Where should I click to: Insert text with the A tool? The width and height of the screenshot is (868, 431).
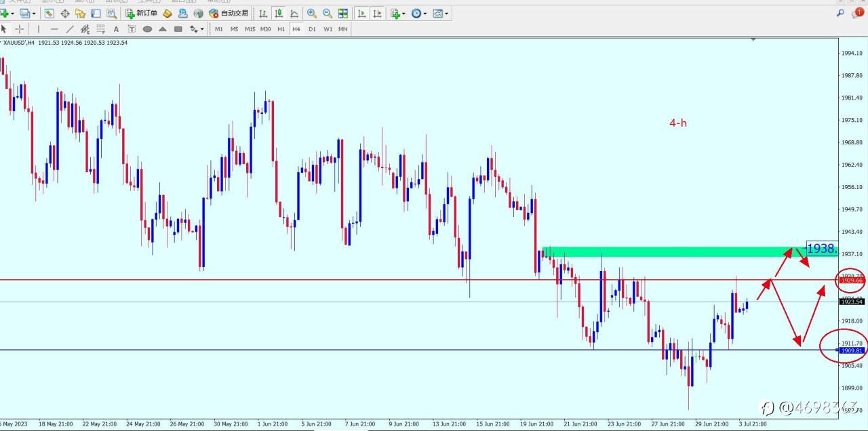pyautogui.click(x=116, y=29)
